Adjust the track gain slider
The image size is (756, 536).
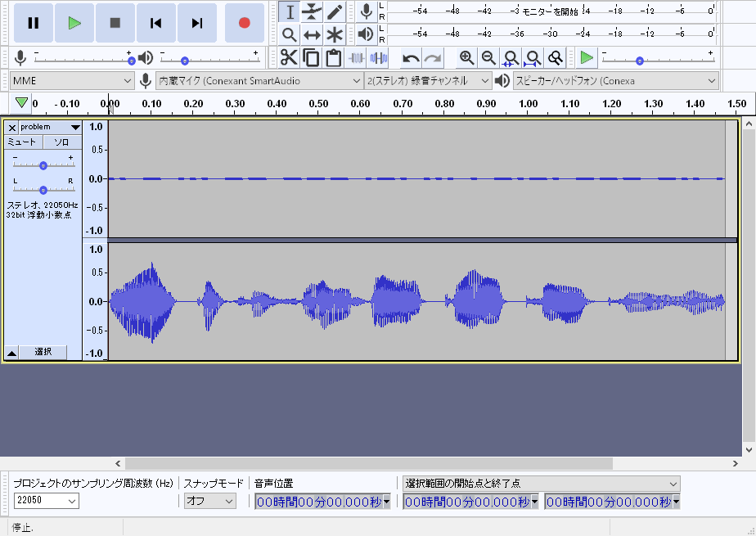[x=43, y=164]
